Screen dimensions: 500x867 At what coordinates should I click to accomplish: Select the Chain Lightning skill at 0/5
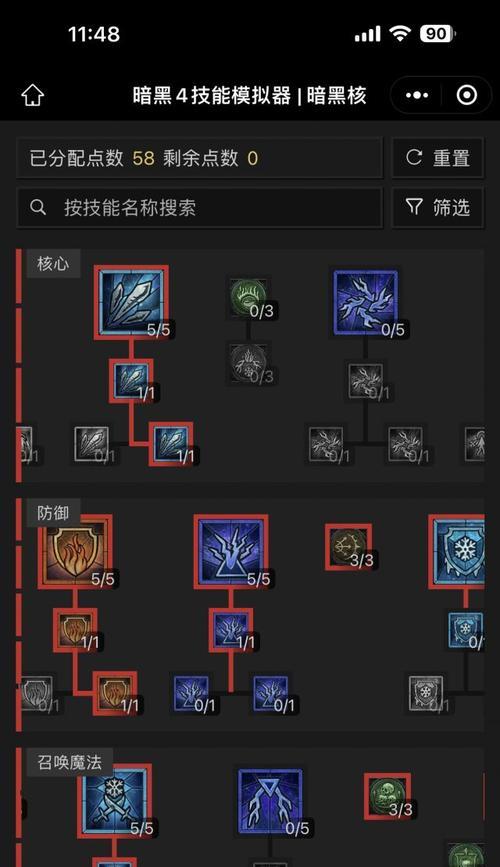366,302
